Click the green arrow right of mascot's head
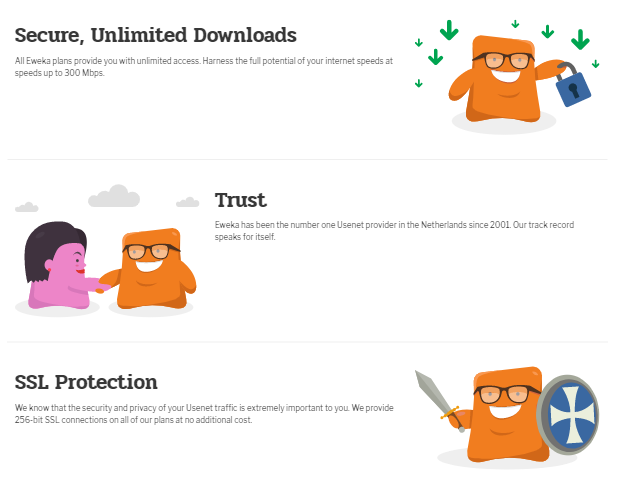The height and width of the screenshot is (489, 618). pyautogui.click(x=547, y=32)
